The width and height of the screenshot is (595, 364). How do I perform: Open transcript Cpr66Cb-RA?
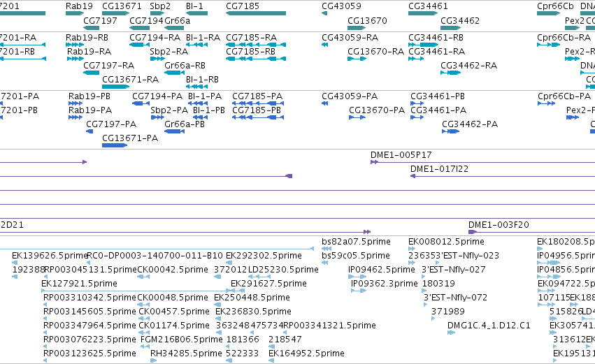[x=564, y=38]
